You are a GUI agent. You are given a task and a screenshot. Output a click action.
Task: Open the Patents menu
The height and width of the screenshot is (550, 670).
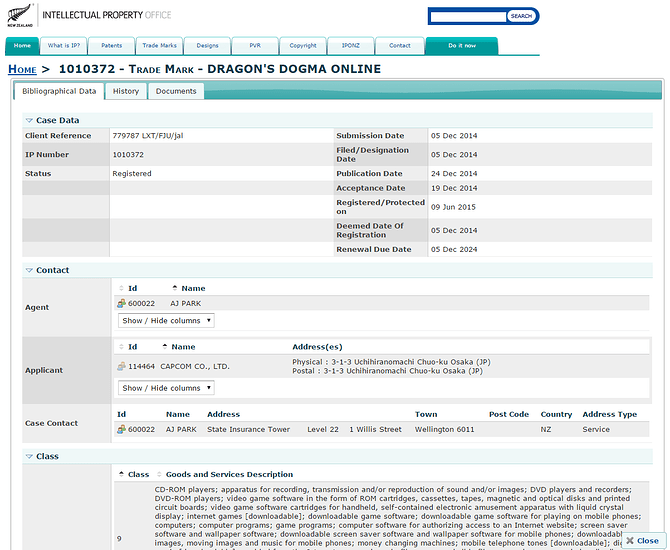112,46
